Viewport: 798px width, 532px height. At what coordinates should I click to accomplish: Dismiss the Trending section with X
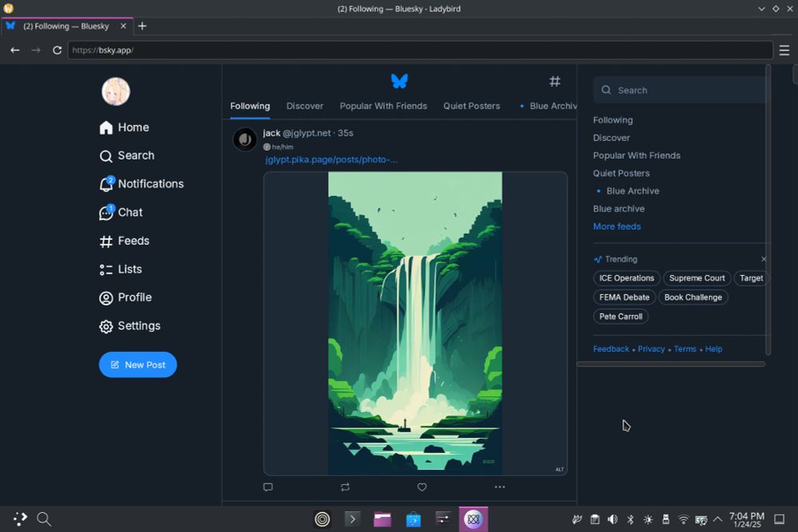(764, 259)
